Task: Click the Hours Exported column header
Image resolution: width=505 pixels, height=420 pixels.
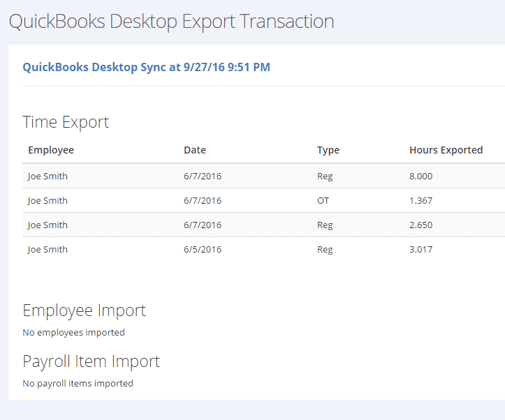Action: (x=446, y=150)
